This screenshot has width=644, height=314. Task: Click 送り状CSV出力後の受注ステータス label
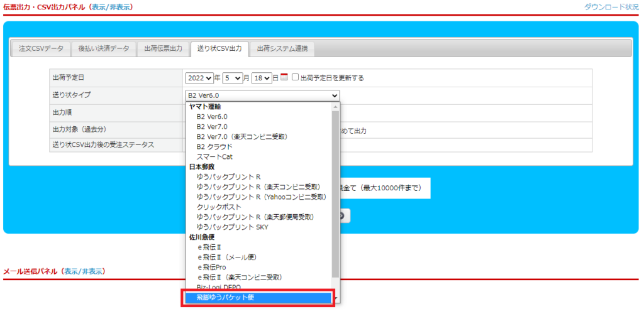pos(104,144)
